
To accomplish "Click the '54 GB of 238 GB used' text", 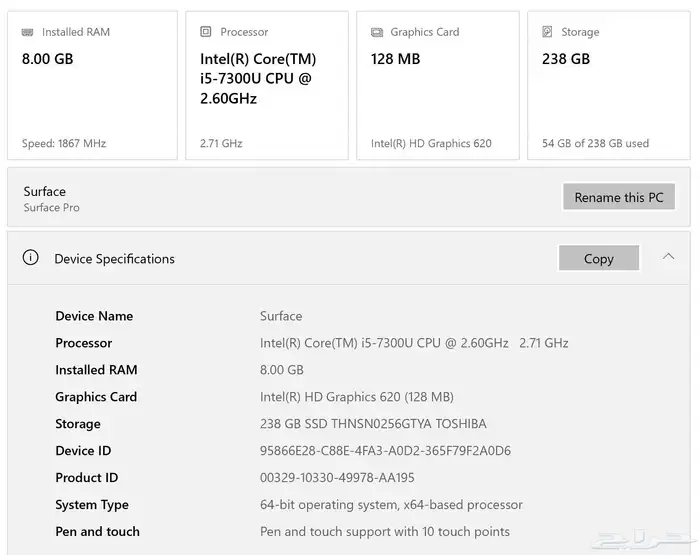I will click(595, 143).
